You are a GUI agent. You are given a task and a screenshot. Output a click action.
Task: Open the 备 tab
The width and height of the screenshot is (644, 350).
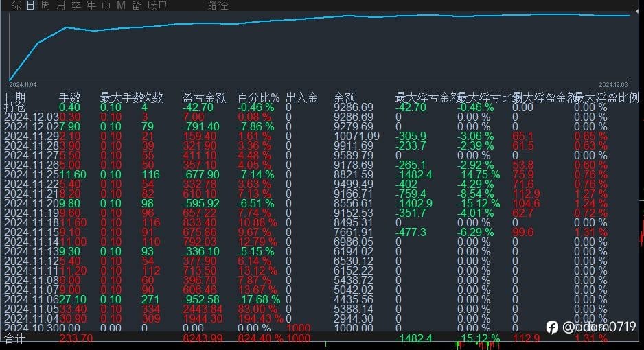[x=137, y=5]
